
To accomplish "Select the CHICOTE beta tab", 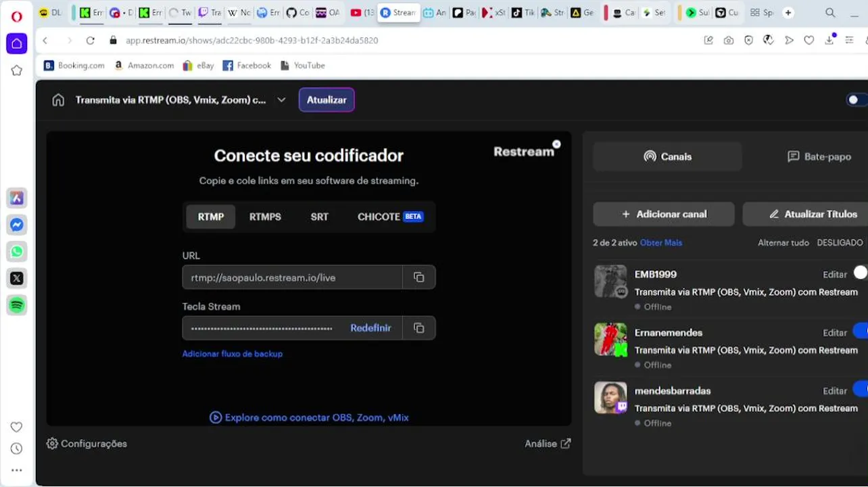I will [x=390, y=217].
